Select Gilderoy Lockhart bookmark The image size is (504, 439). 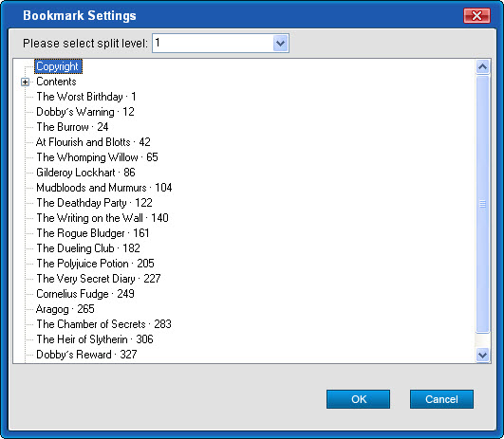(x=85, y=173)
